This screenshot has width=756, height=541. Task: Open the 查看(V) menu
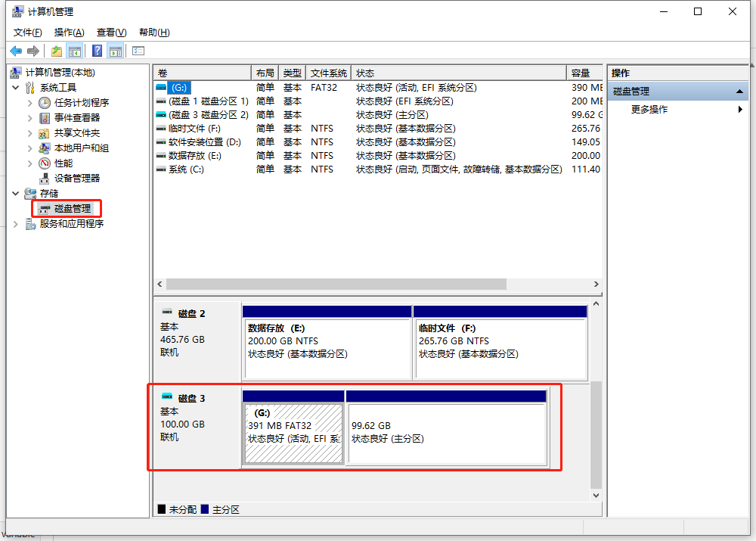click(111, 33)
